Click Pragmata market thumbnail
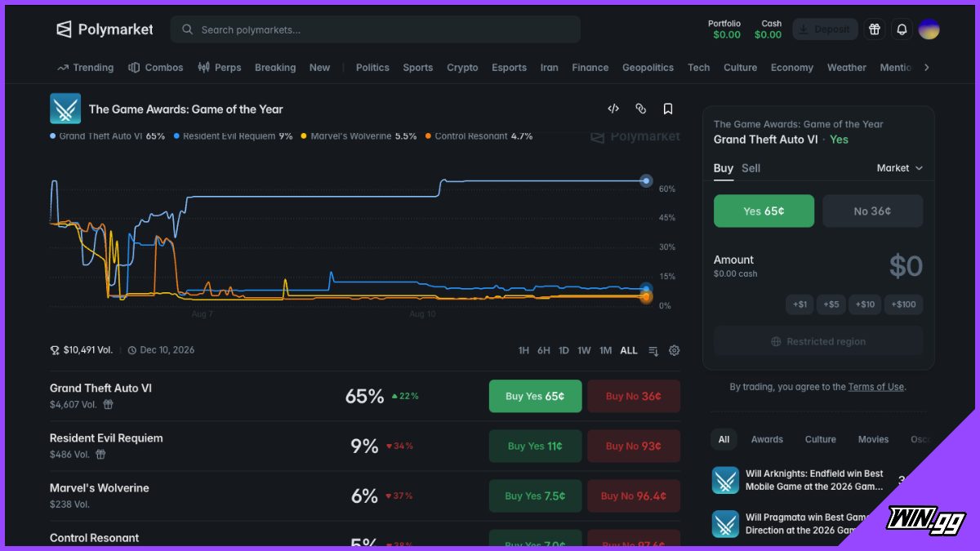 [725, 524]
